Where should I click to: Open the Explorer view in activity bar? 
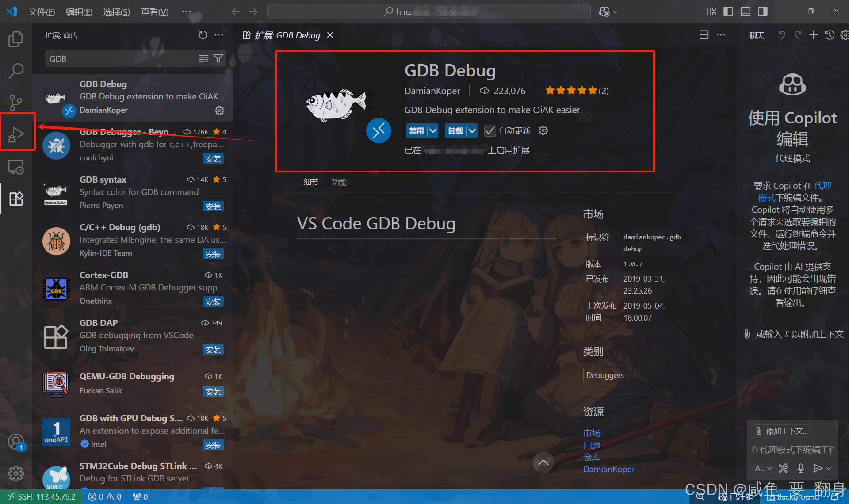coord(16,39)
